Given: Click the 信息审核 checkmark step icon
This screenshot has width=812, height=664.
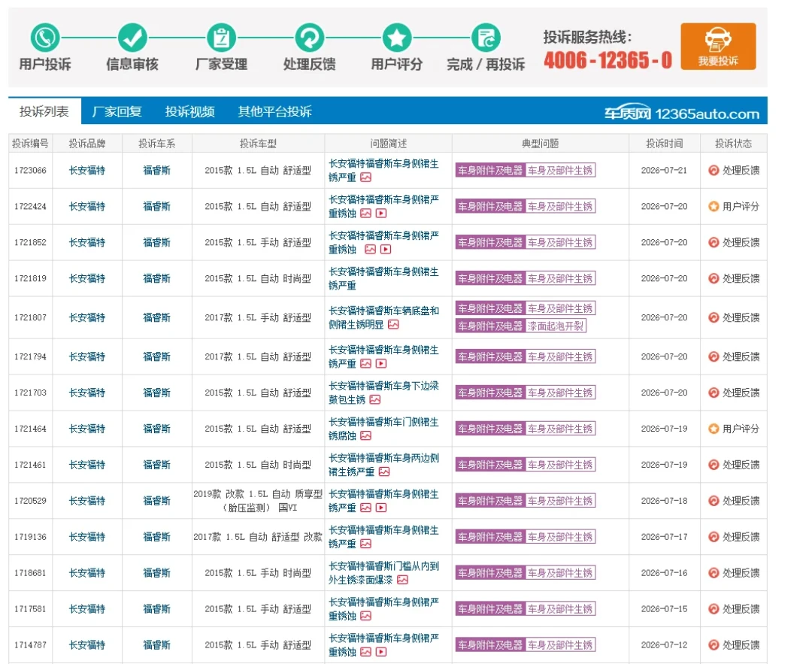Looking at the screenshot, I should click(132, 38).
